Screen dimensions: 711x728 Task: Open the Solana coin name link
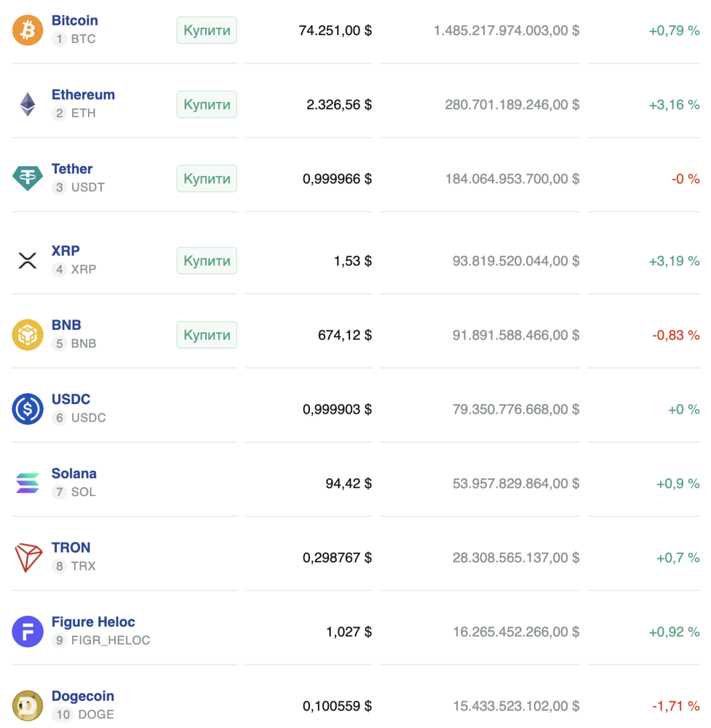pos(74,473)
